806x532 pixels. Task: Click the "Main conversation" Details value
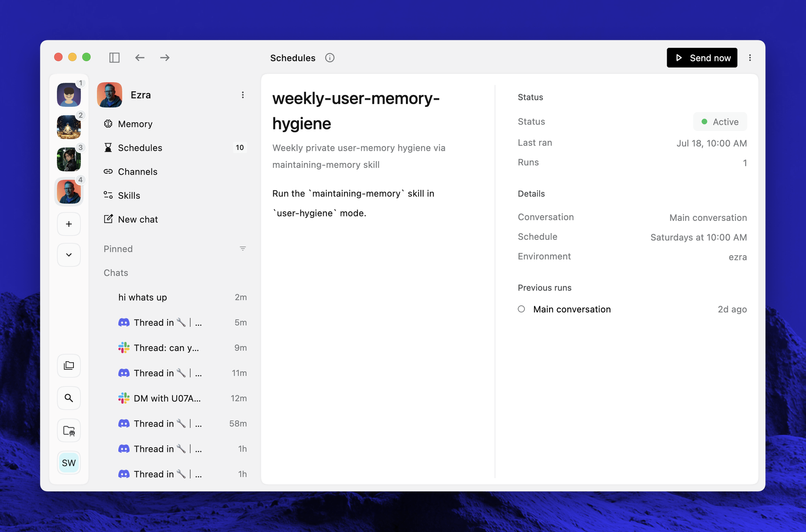coord(708,218)
